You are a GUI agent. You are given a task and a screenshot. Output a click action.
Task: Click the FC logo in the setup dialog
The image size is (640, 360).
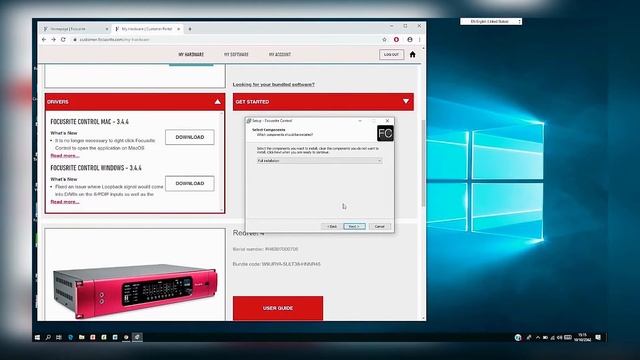(385, 133)
